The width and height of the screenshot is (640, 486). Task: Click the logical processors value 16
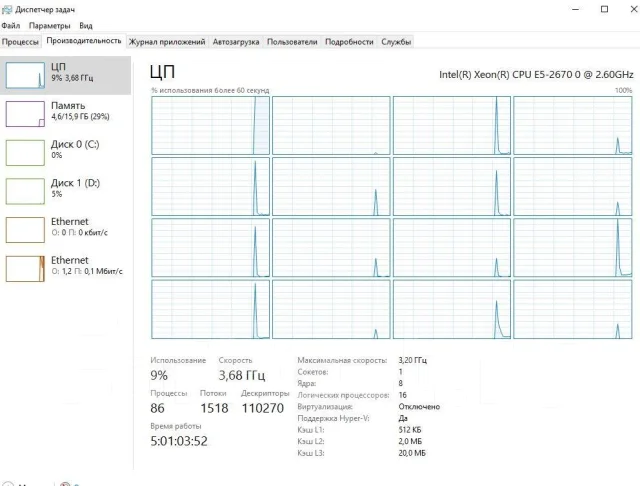402,395
